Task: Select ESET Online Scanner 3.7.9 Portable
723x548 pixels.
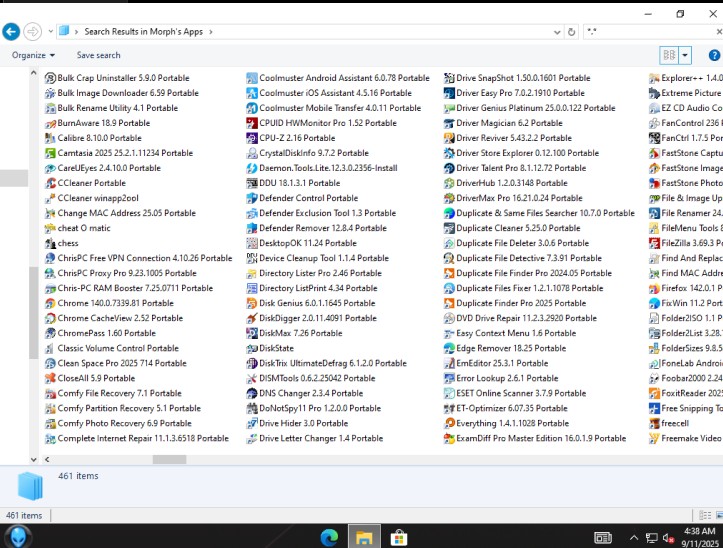Action: point(515,393)
